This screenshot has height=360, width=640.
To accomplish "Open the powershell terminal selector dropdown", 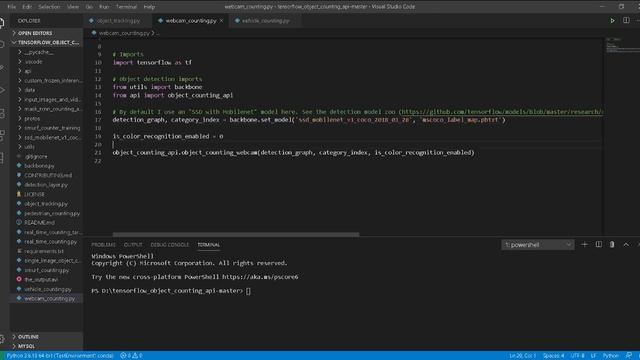I will 538,244.
